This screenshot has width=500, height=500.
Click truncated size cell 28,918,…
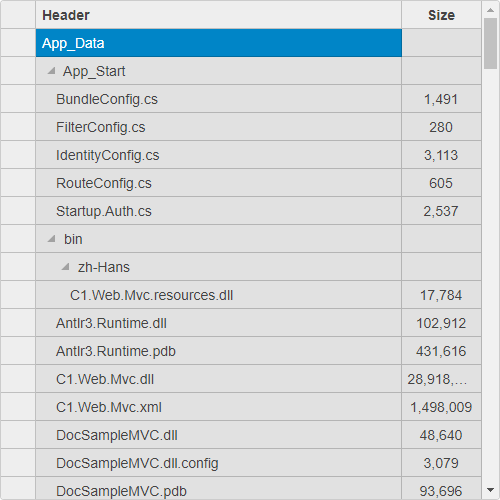coord(441,379)
